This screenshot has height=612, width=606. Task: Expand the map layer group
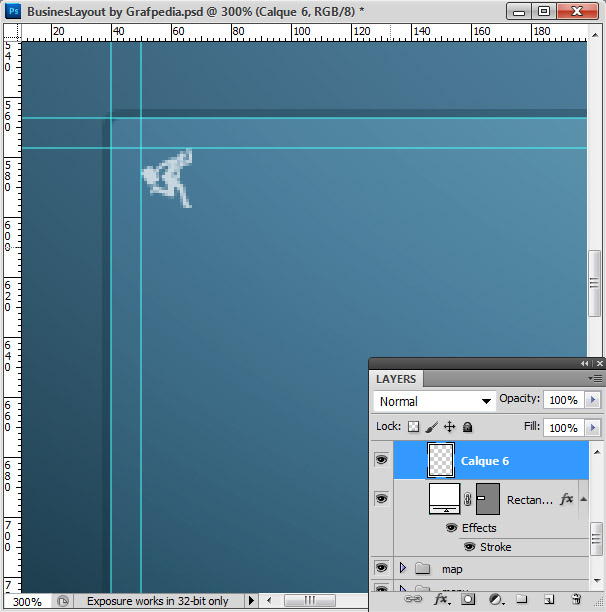coord(403,568)
